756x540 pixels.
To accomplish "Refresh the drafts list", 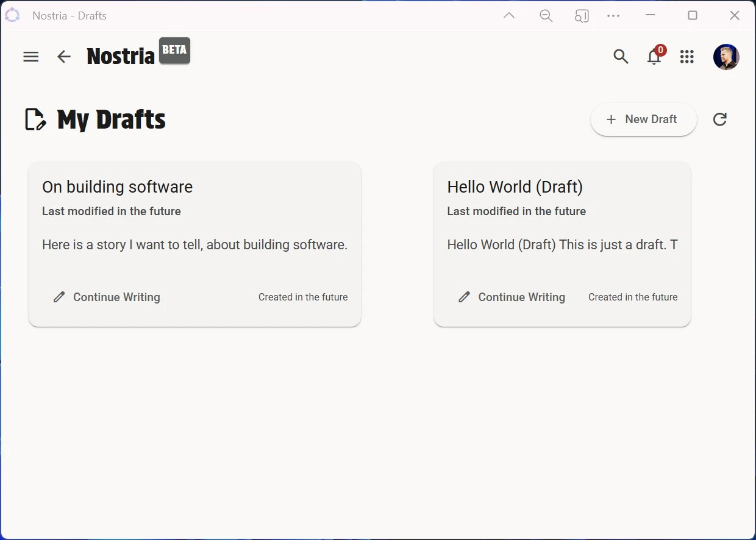I will point(720,119).
